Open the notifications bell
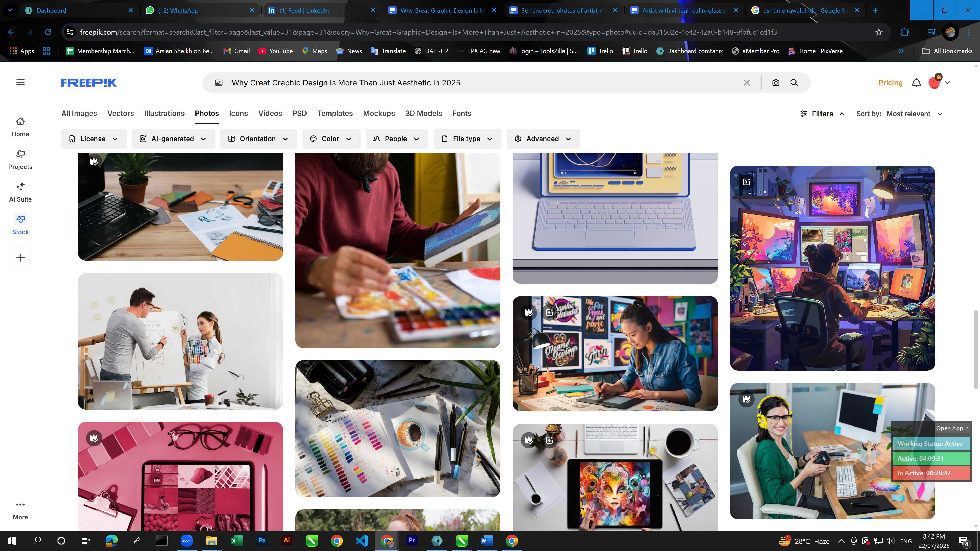Viewport: 980px width, 551px height. [916, 82]
